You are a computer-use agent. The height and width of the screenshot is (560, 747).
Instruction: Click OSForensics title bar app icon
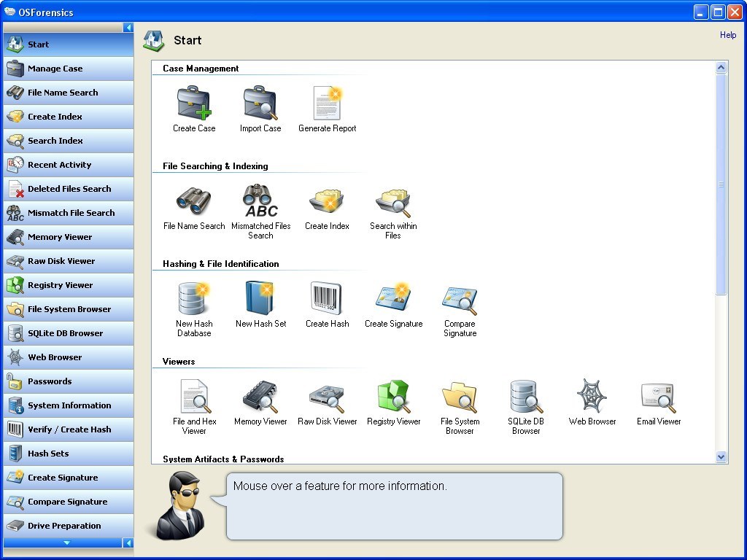pyautogui.click(x=9, y=12)
